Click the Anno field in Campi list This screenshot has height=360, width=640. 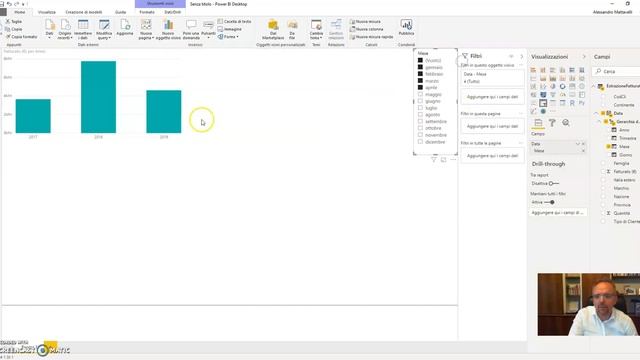click(624, 130)
